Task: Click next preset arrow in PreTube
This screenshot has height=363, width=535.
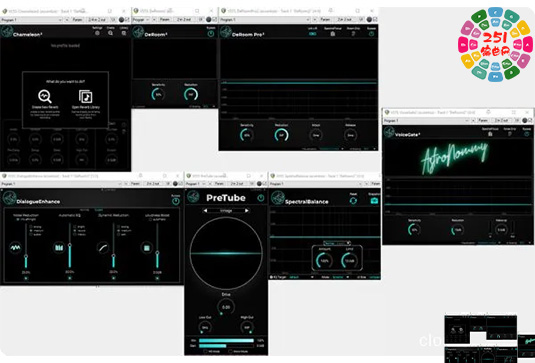Action: [247, 211]
